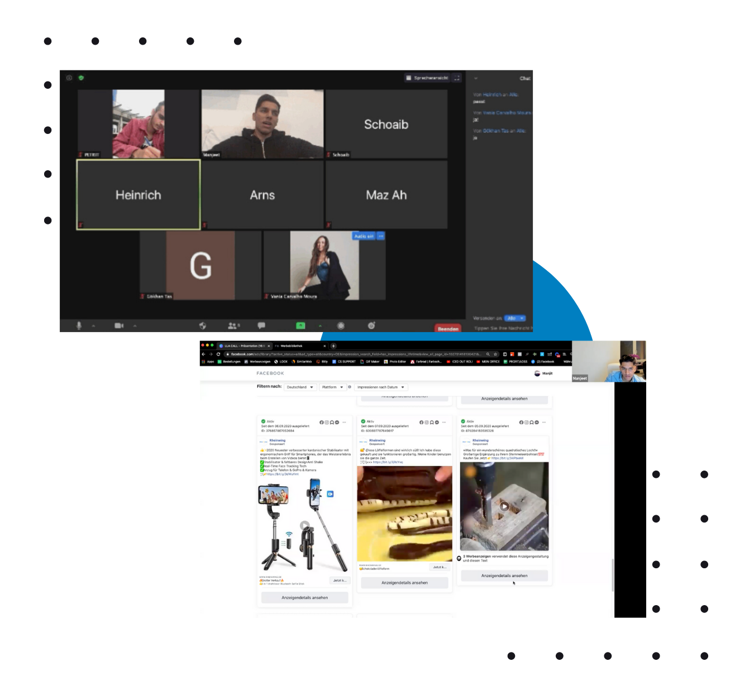
Task: Select Heinrich's video tile
Action: pyautogui.click(x=139, y=195)
